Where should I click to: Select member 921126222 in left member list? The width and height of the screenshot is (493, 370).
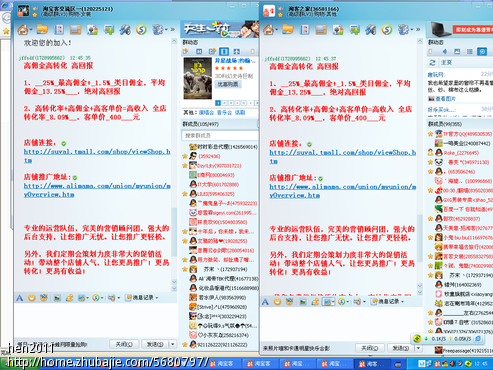pyautogui.click(x=220, y=345)
